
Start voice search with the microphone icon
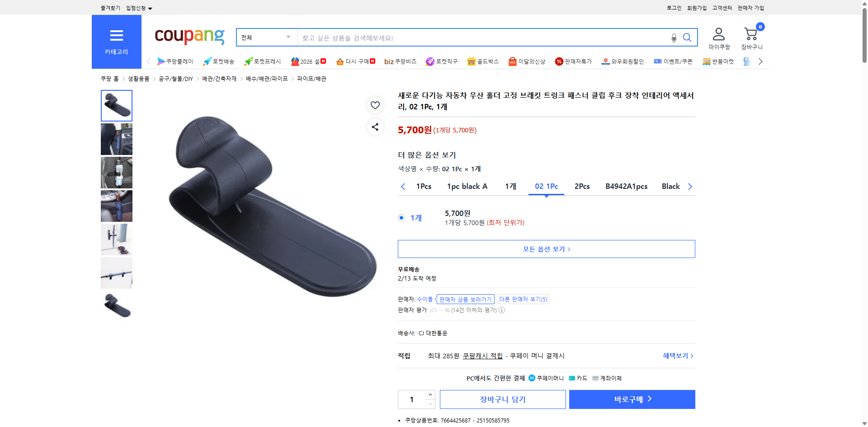pyautogui.click(x=673, y=38)
